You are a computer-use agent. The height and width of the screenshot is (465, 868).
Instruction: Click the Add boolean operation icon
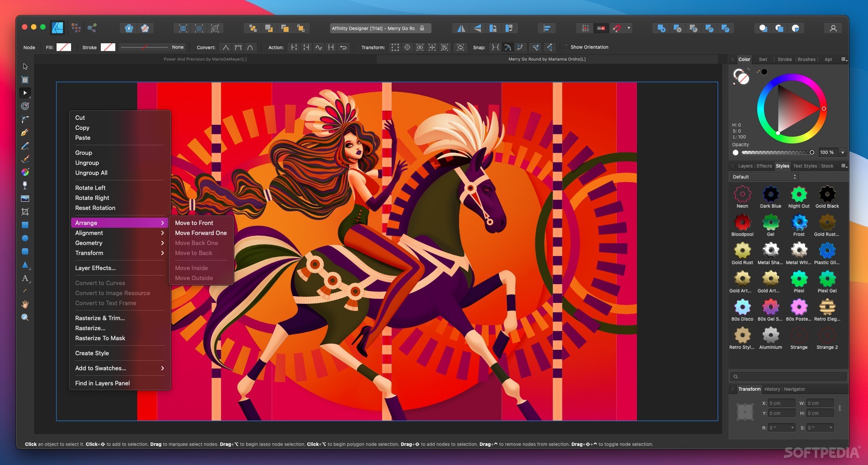661,28
